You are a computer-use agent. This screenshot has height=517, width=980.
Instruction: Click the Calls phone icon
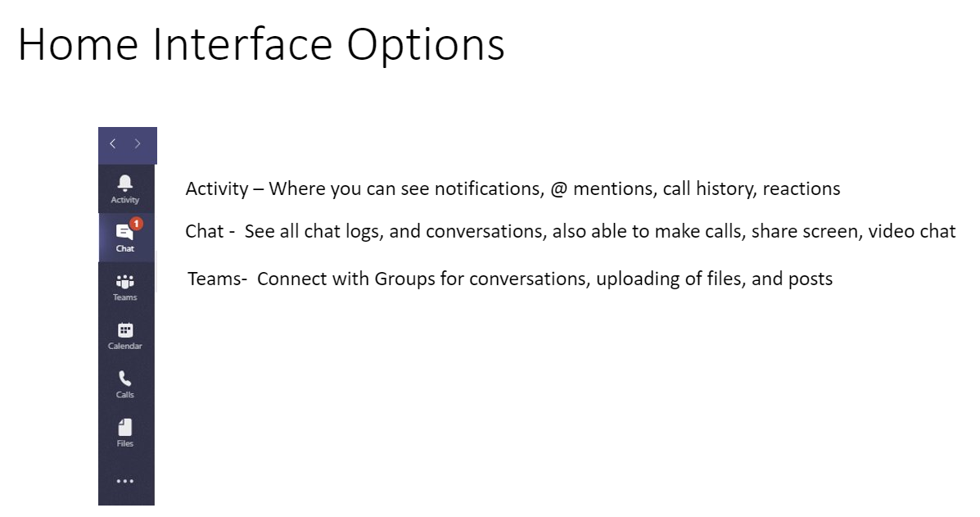point(125,378)
